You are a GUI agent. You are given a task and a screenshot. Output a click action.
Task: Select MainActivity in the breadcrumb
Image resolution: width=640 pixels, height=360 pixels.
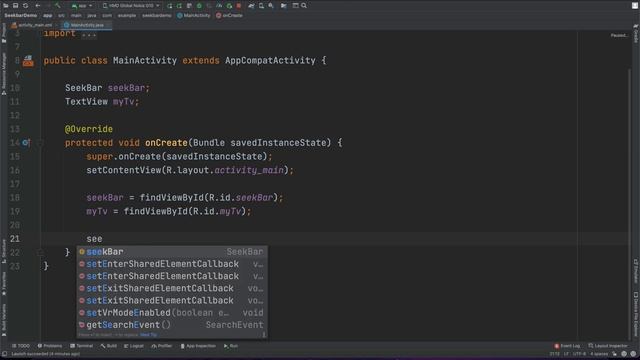pos(194,16)
